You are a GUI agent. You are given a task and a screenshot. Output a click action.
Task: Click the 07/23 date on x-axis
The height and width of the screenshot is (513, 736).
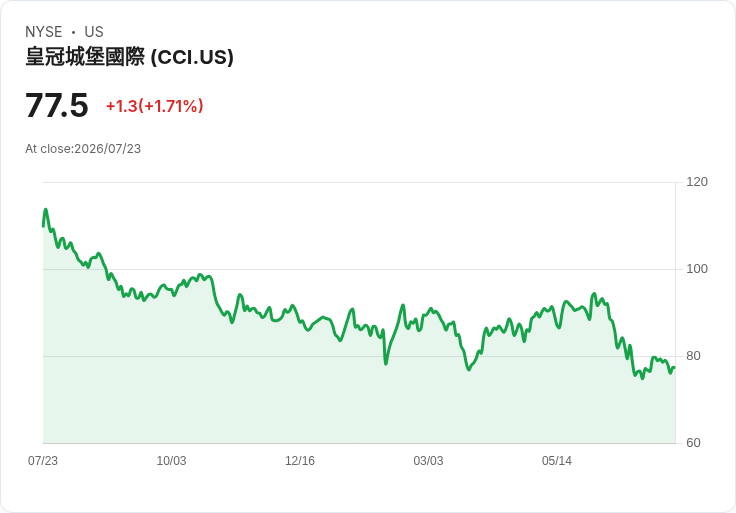43,460
